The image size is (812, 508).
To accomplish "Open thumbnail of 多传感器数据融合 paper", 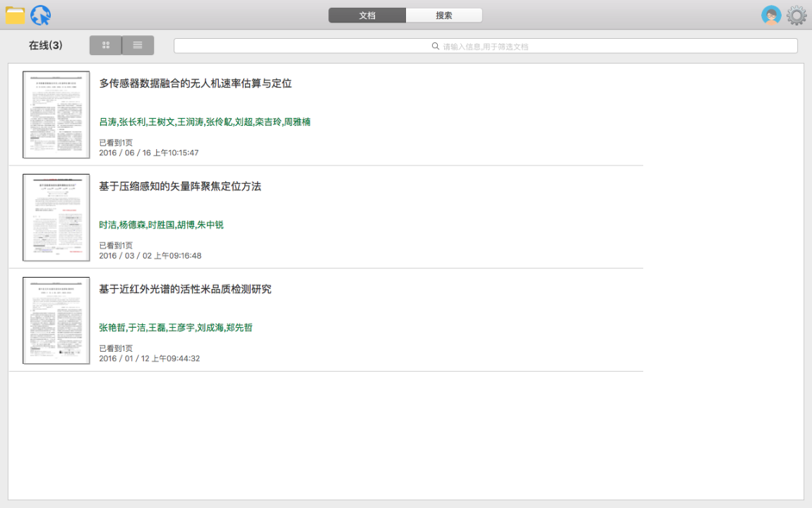I will tap(56, 115).
